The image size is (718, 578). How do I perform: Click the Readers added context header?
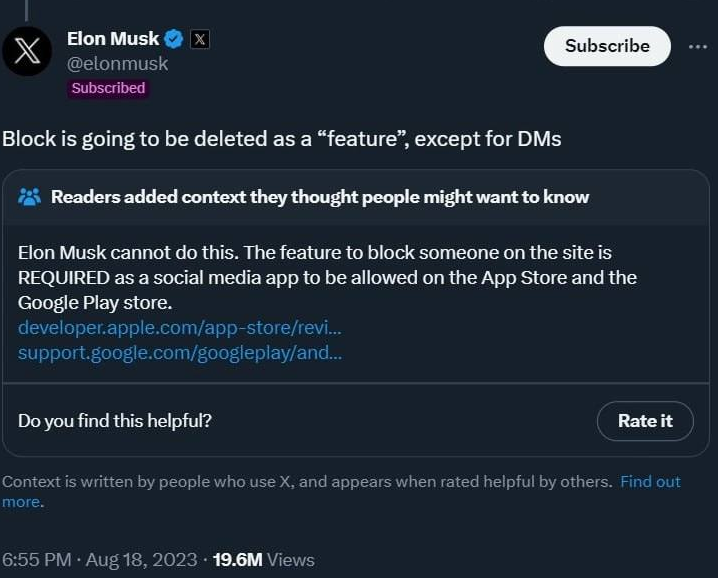[x=320, y=197]
